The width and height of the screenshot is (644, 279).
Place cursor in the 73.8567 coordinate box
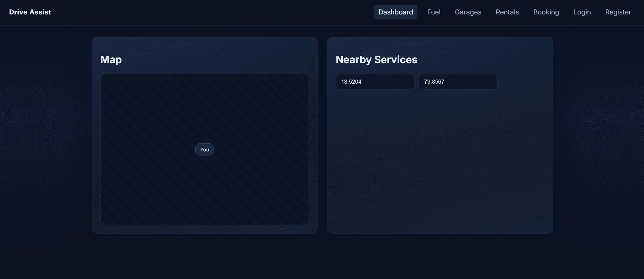pos(458,82)
